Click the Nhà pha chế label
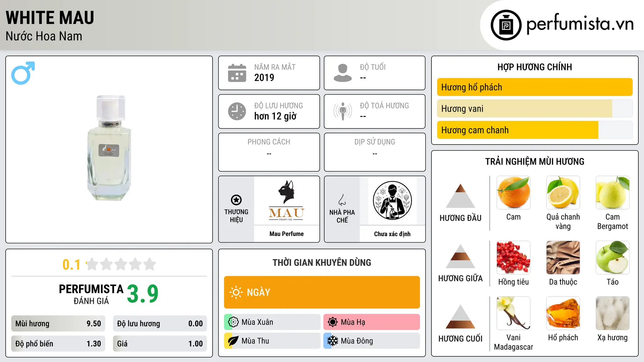Screen dimensions: 644x362 point(342,216)
